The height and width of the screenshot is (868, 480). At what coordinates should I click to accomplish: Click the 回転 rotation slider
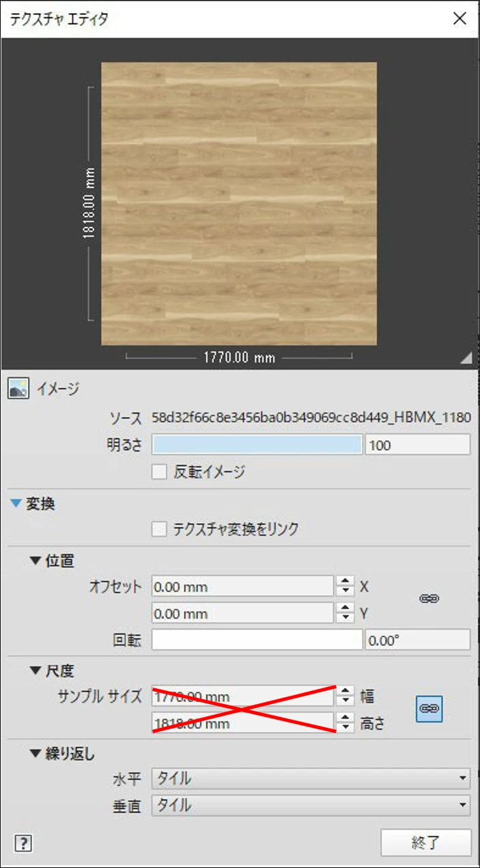point(257,640)
